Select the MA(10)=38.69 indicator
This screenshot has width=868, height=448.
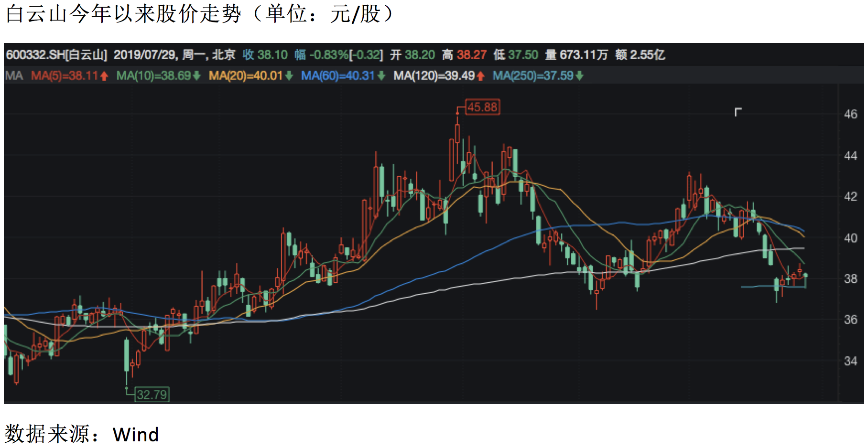(x=153, y=75)
